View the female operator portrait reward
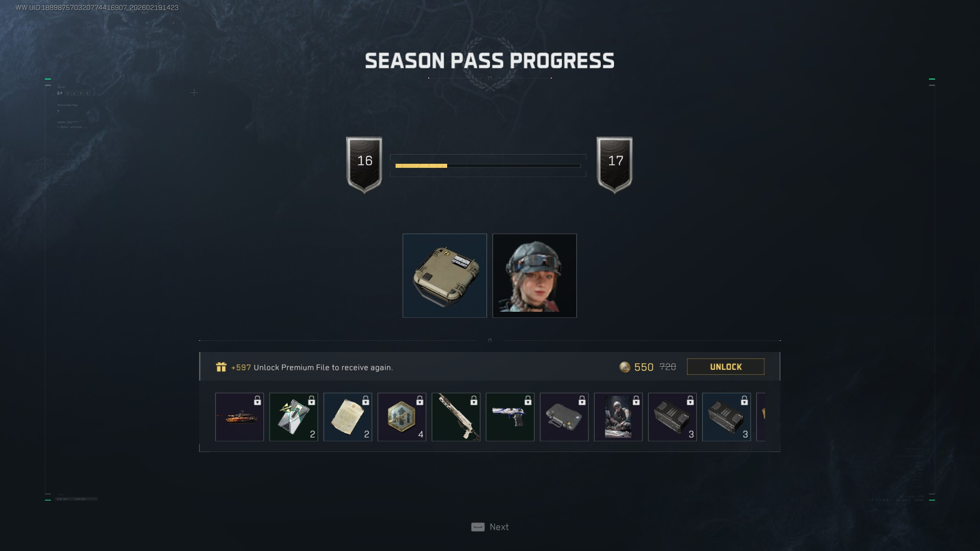Viewport: 980px width, 551px height. coord(534,275)
